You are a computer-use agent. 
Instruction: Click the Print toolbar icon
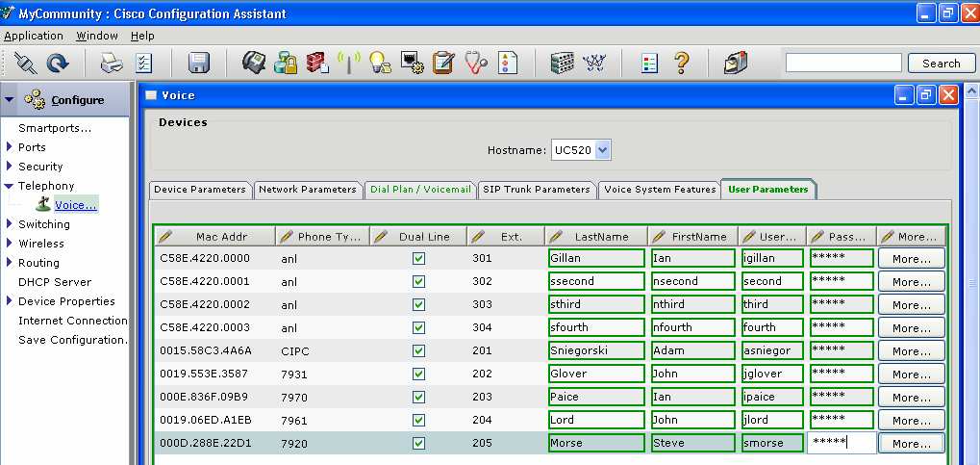coord(112,63)
